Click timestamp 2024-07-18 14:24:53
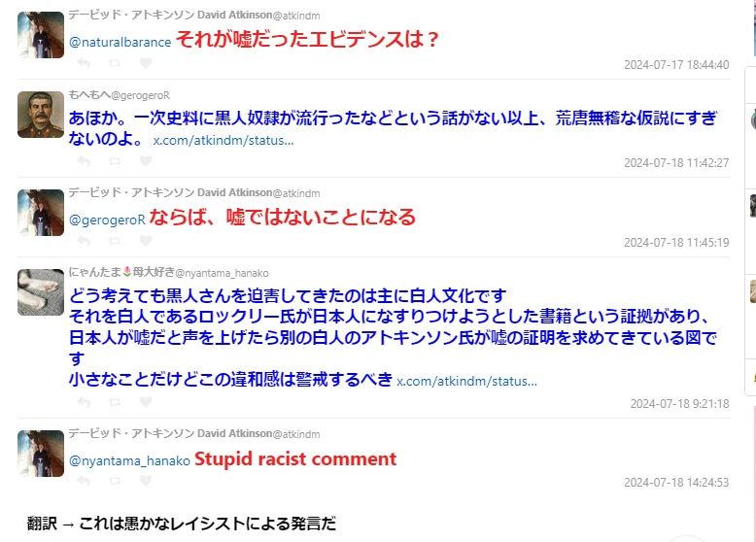The height and width of the screenshot is (542, 756). coord(676,482)
